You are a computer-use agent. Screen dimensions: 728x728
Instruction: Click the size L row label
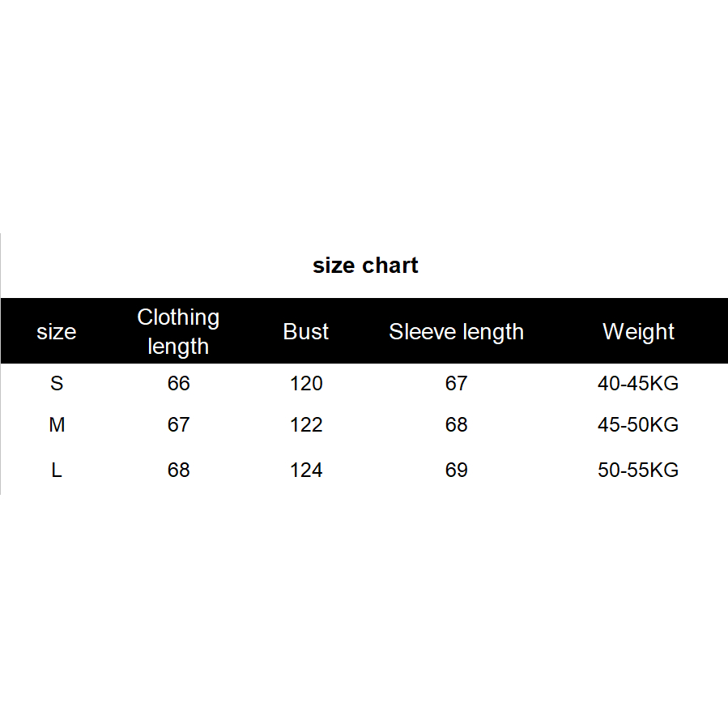point(57,470)
